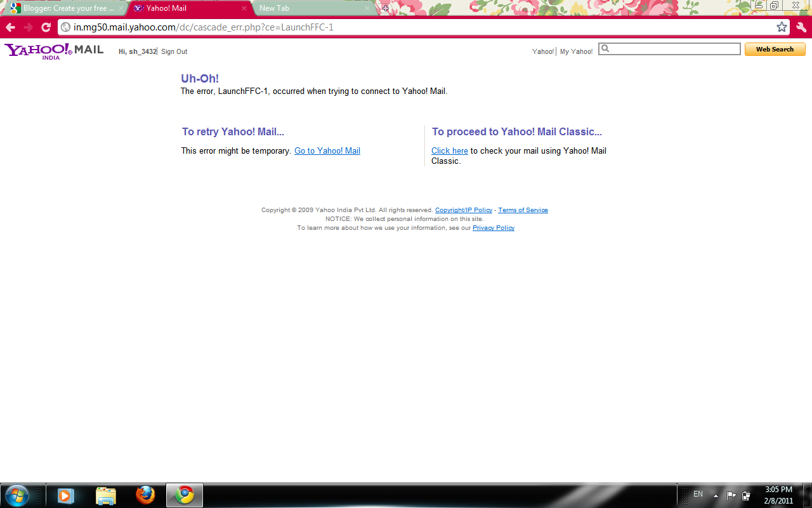Open the Chrome wrench menu

(x=801, y=27)
